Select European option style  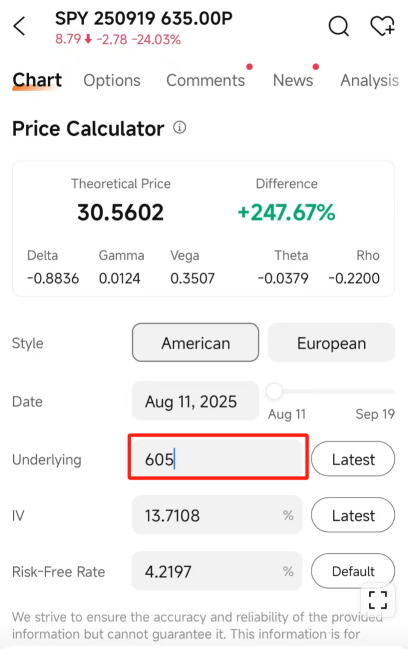click(x=331, y=343)
